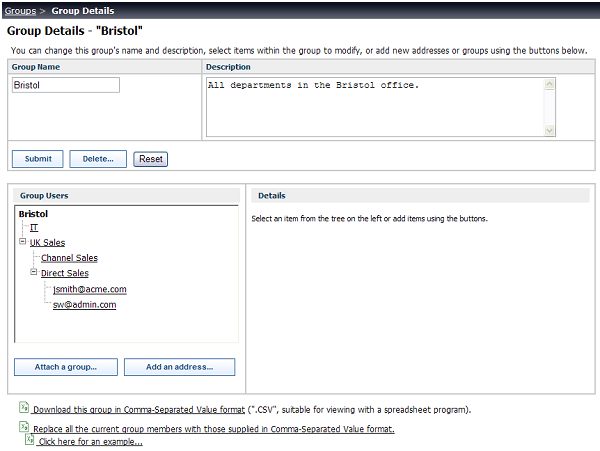Collapse the UK Sales tree node
The width and height of the screenshot is (600, 451).
23,241
